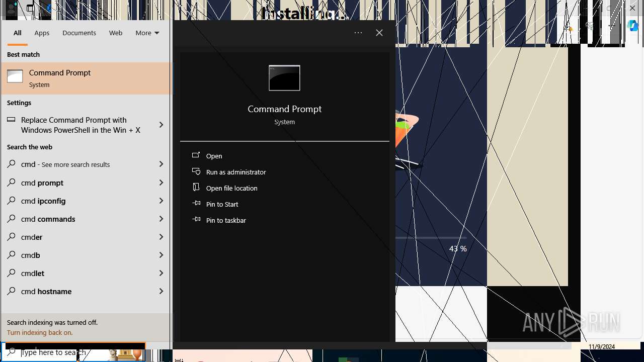Expand the 'cmd - See more search results' arrow

(x=161, y=164)
